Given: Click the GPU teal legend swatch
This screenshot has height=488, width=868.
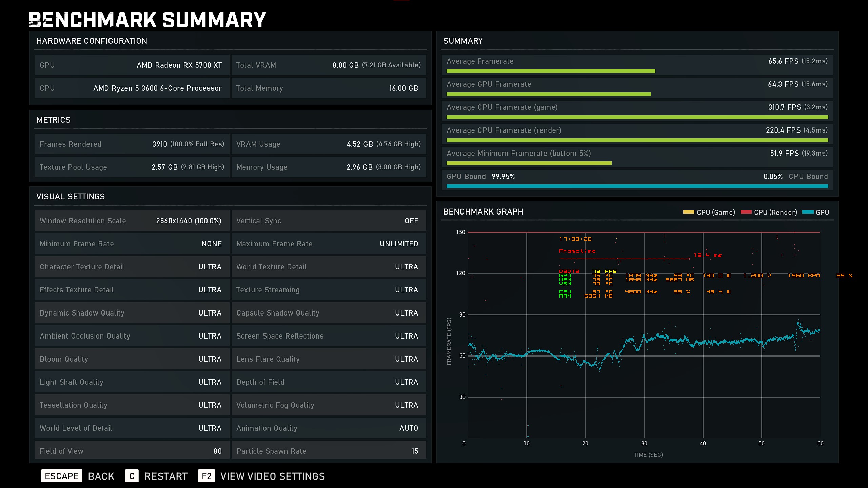Looking at the screenshot, I should click(x=808, y=212).
